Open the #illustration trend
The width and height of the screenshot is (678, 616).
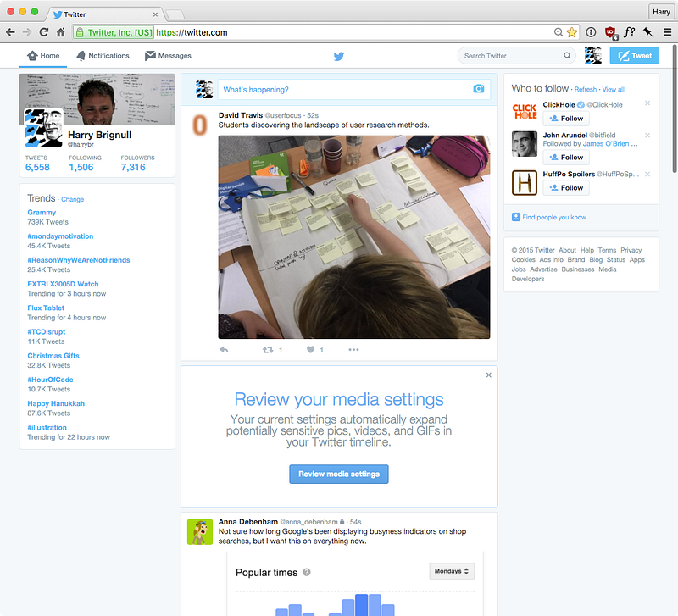[47, 428]
